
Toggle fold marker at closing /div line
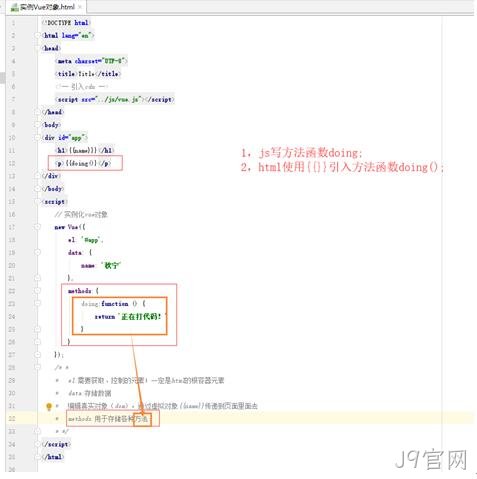click(37, 176)
